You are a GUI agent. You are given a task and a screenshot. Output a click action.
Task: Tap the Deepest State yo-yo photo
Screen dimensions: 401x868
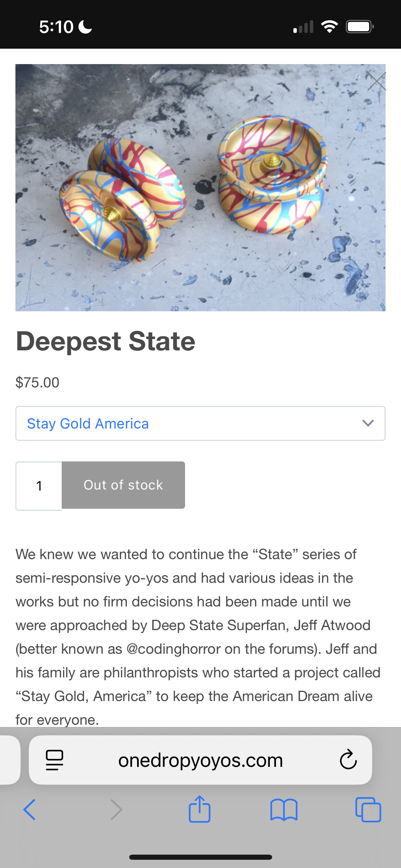pos(200,188)
